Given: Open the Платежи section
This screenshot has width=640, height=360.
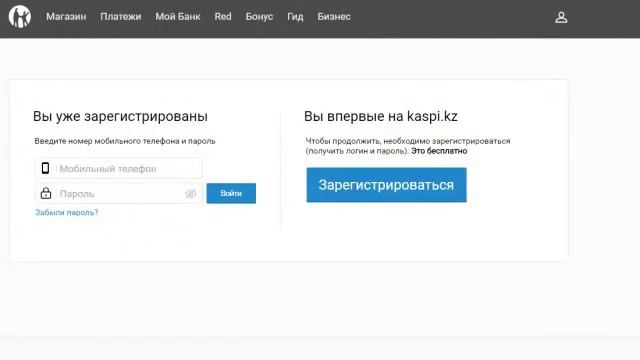Looking at the screenshot, I should [121, 17].
